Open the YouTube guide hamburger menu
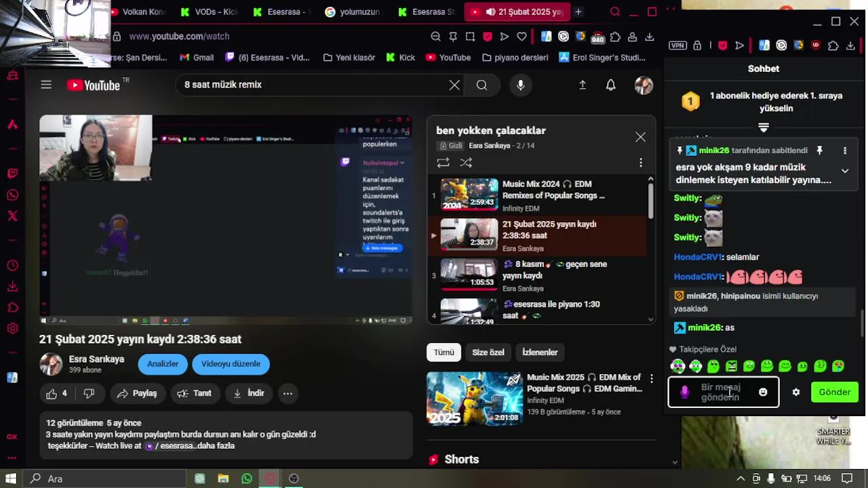 tap(46, 85)
